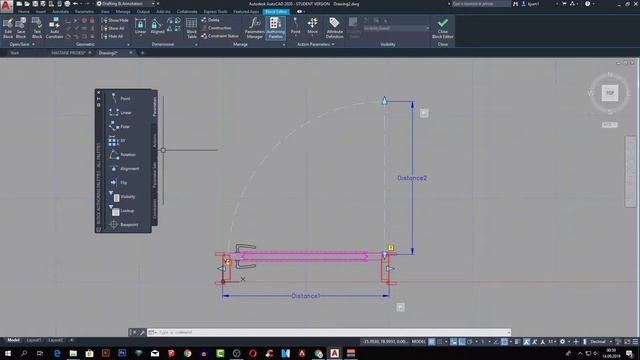Open the Block Editor ribbon tab
Image resolution: width=640 pixels, height=360 pixels.
pos(276,12)
